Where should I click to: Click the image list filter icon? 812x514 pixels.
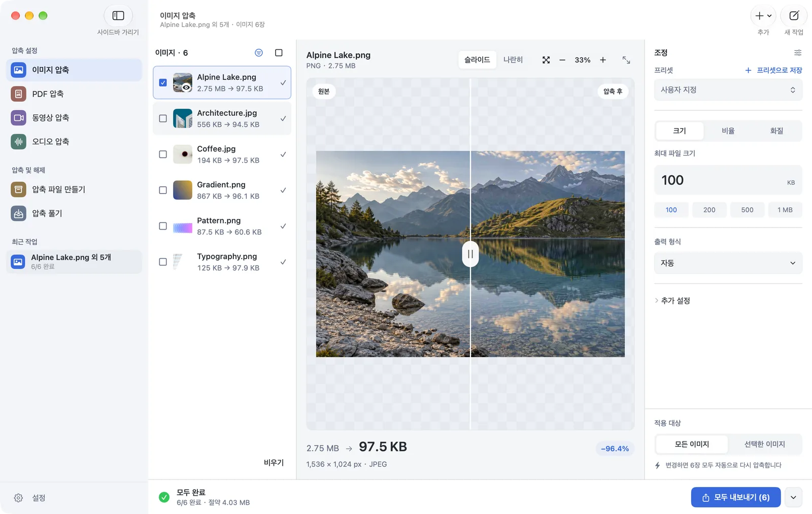(259, 53)
